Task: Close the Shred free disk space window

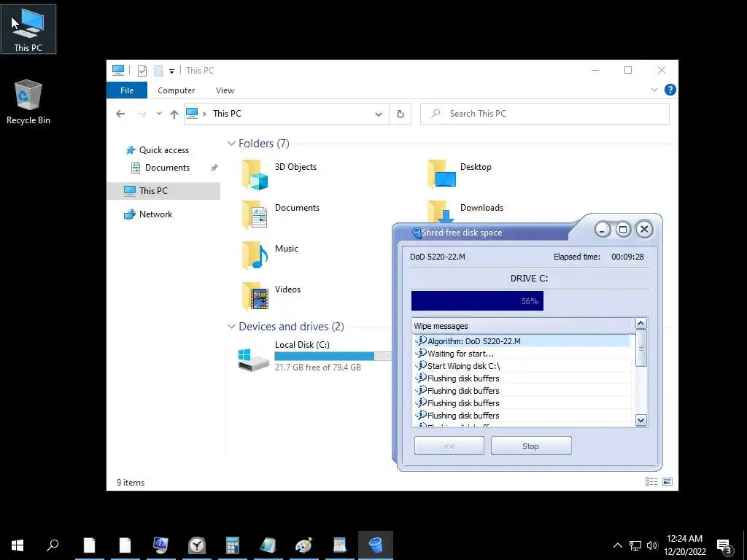Action: [x=644, y=230]
